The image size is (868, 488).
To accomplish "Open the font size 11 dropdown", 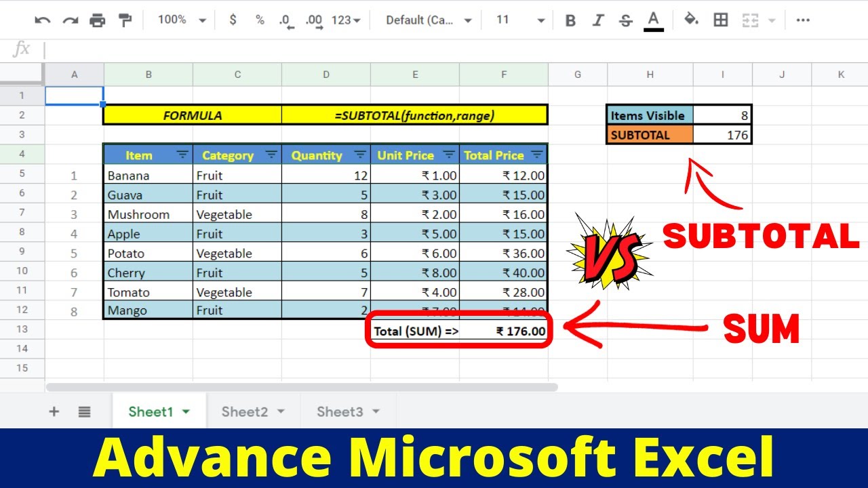I will [x=520, y=20].
